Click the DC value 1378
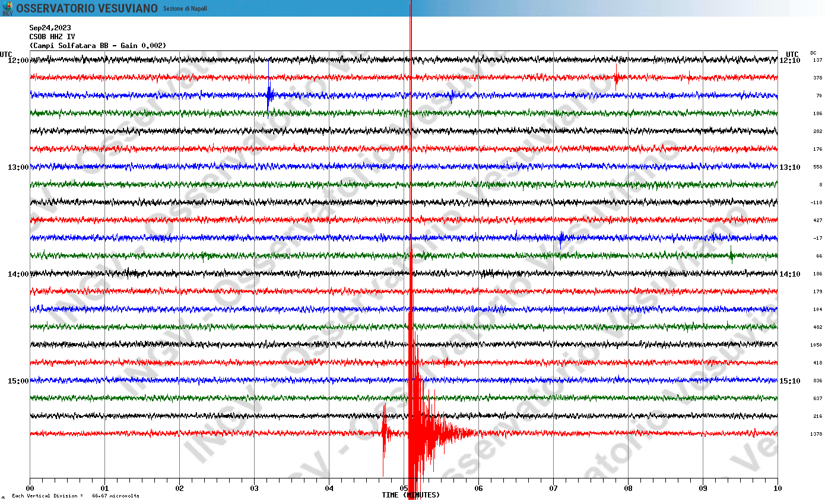The width and height of the screenshot is (825, 504). [817, 434]
